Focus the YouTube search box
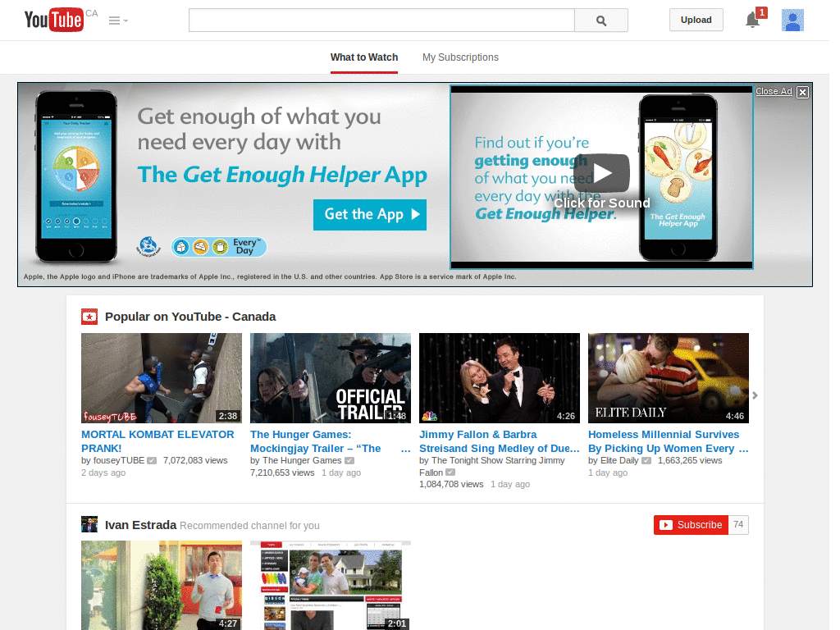The width and height of the screenshot is (840, 630). [x=381, y=21]
